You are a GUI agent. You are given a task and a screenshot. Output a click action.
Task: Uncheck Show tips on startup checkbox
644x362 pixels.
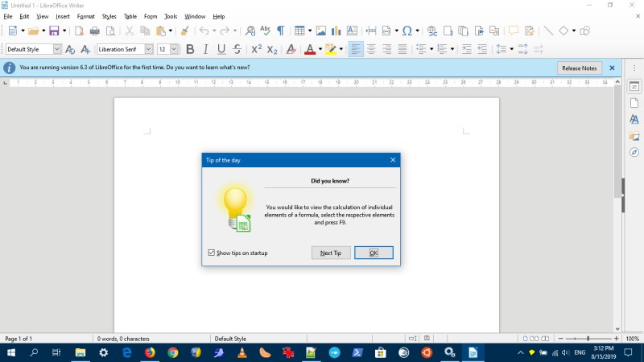(x=212, y=253)
